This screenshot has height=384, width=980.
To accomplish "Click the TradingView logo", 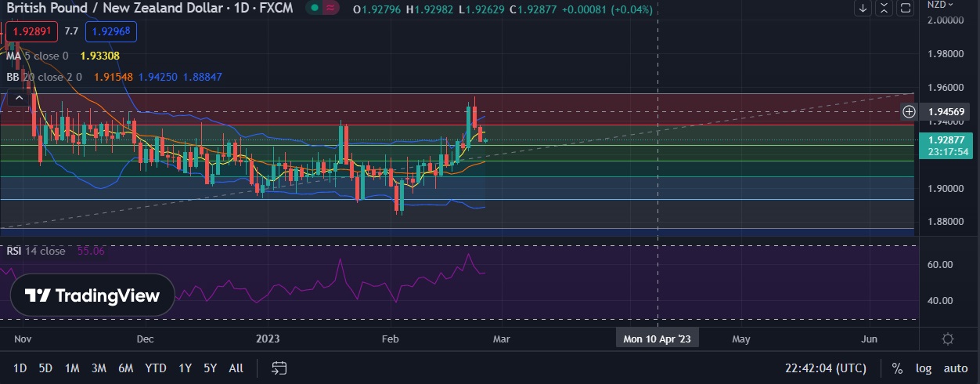I will click(92, 295).
